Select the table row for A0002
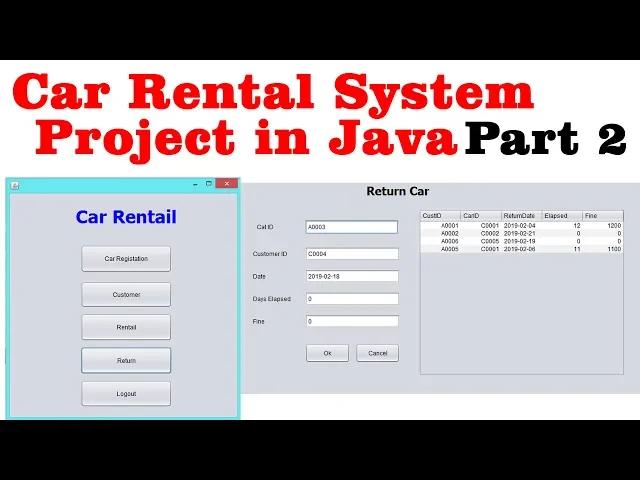640x480 pixels. click(522, 233)
